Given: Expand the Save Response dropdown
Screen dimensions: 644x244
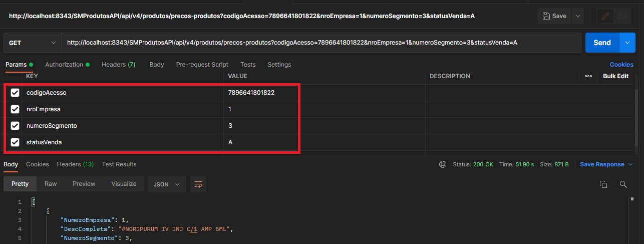Looking at the screenshot, I should (630, 164).
